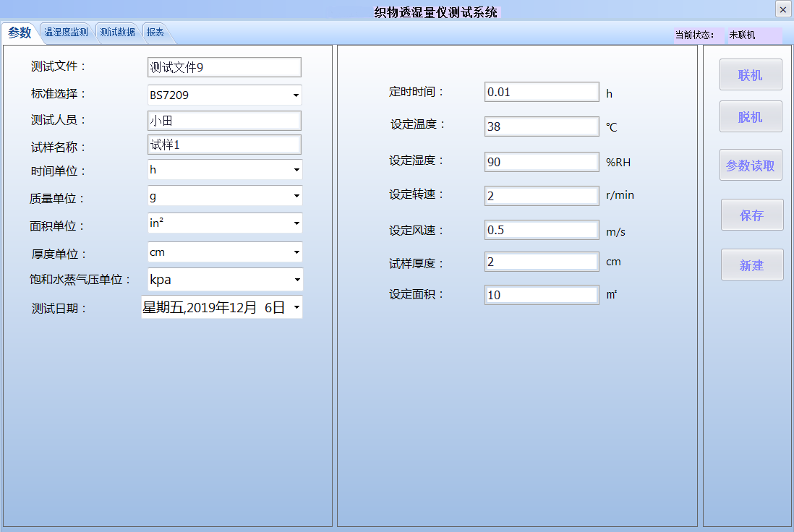This screenshot has width=794, height=532.
Task: Select the 试样名称 input showing 试样1
Action: pos(223,145)
